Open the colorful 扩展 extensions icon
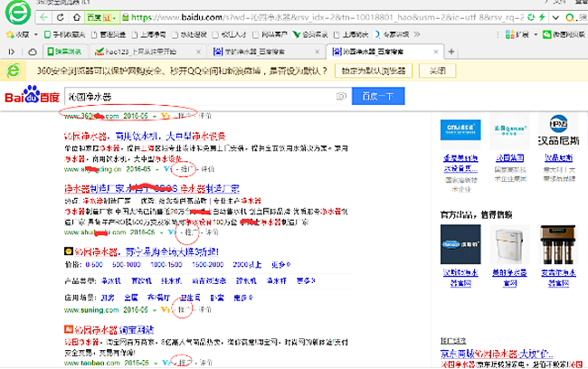588x369 pixels. 509,34
